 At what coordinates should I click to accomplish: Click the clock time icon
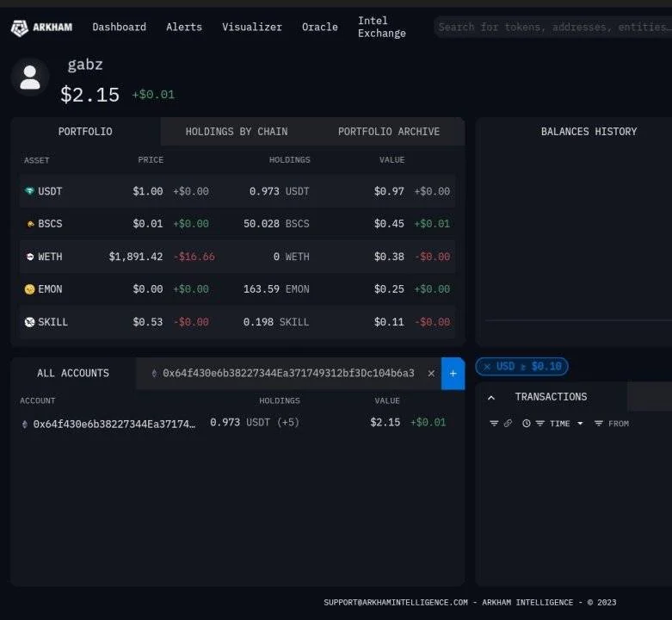(527, 424)
